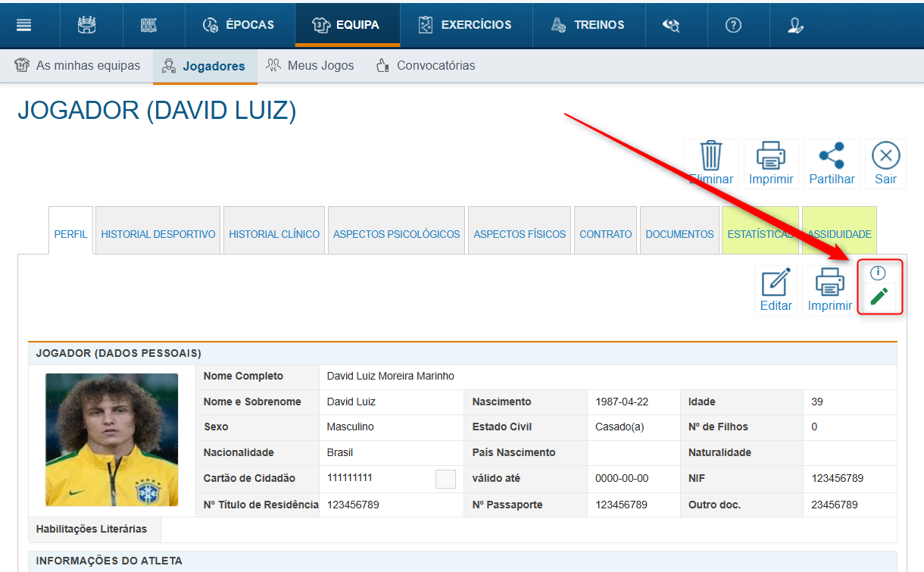Share the player with Partilhar
Screen dimensions: 924x572
(x=832, y=164)
